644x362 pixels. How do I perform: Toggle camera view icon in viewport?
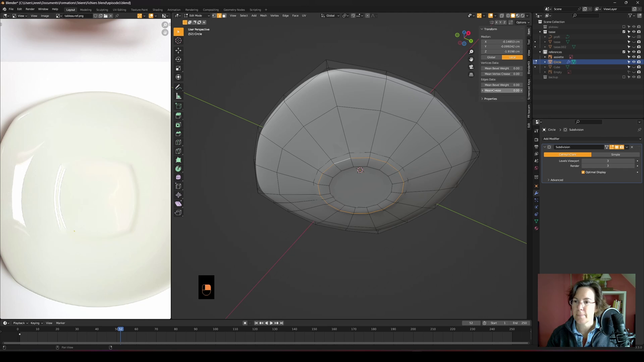[x=471, y=67]
